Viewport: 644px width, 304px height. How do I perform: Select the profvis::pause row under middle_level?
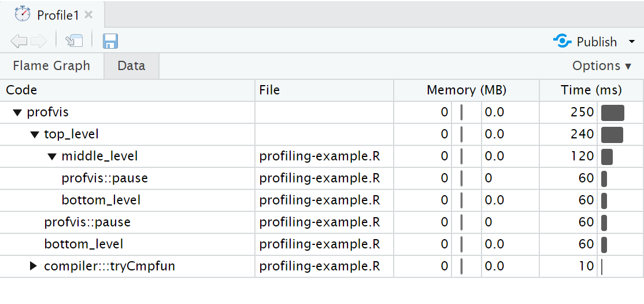pos(105,178)
